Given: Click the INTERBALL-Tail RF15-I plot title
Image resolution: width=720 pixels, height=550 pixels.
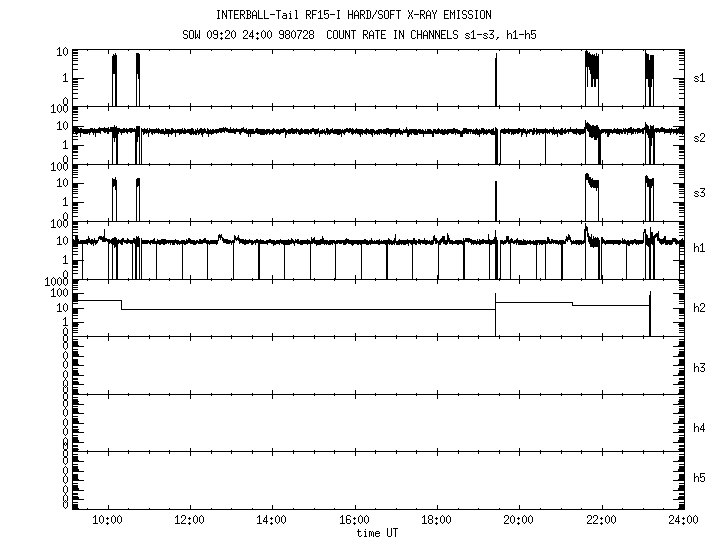Looking at the screenshot, I should click(x=354, y=15).
